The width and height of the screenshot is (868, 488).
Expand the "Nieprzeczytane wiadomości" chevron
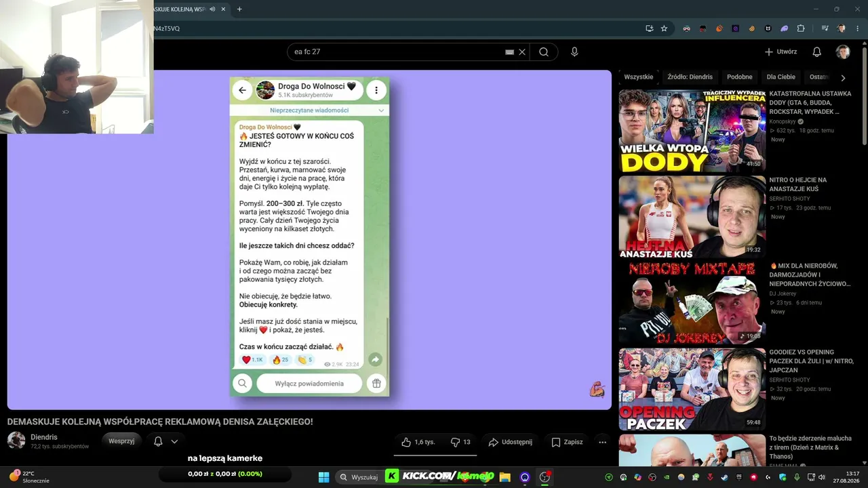(381, 110)
